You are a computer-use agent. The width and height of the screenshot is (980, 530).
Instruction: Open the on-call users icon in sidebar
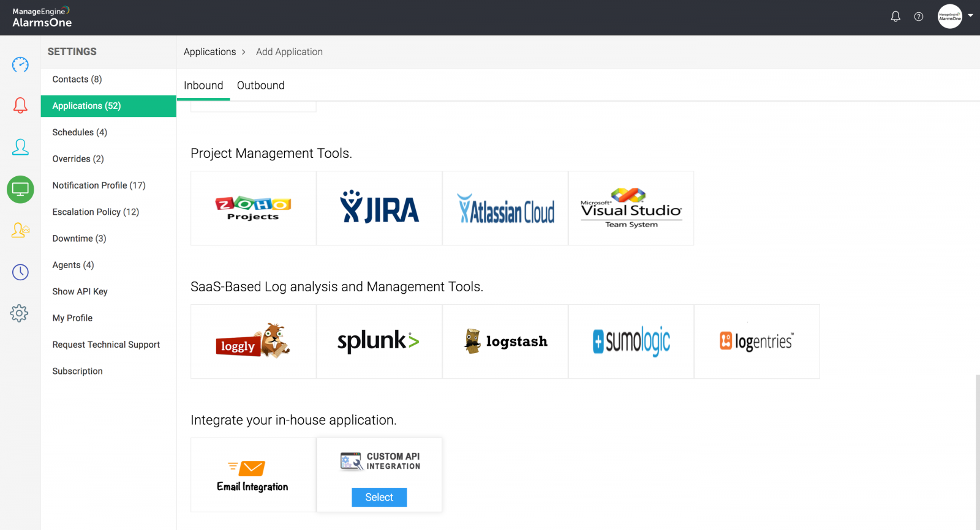click(20, 230)
